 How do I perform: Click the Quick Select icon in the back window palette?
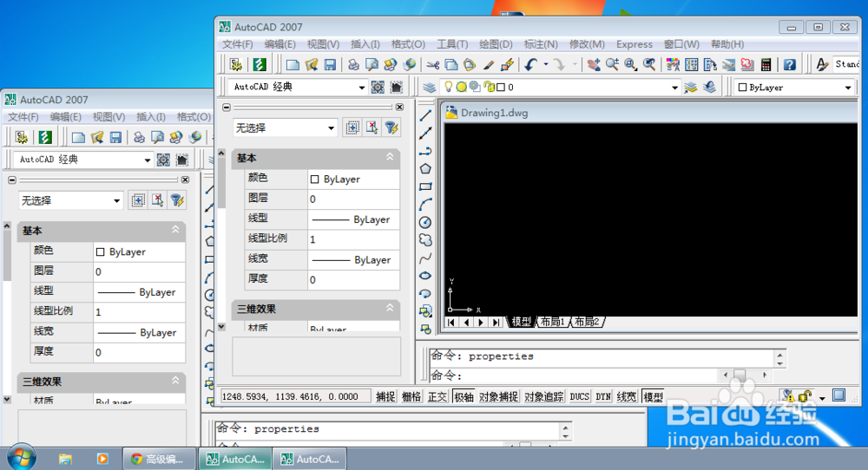(177, 200)
